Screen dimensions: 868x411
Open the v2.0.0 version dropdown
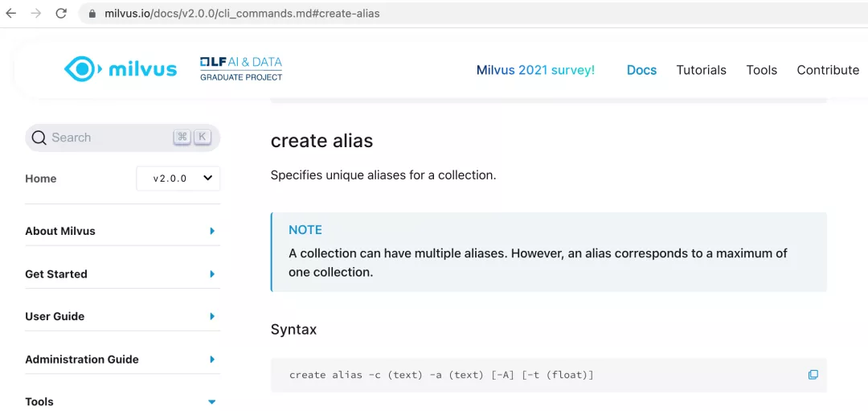pyautogui.click(x=178, y=179)
